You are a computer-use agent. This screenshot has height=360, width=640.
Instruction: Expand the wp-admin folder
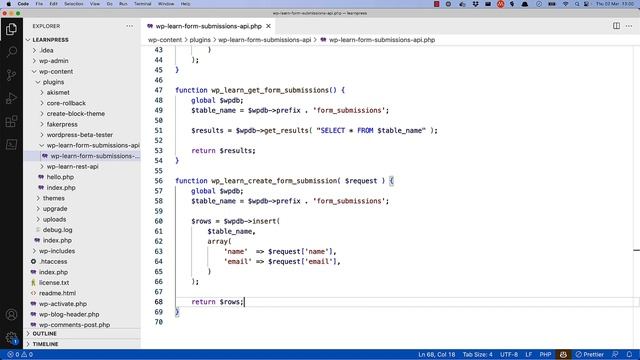point(53,61)
